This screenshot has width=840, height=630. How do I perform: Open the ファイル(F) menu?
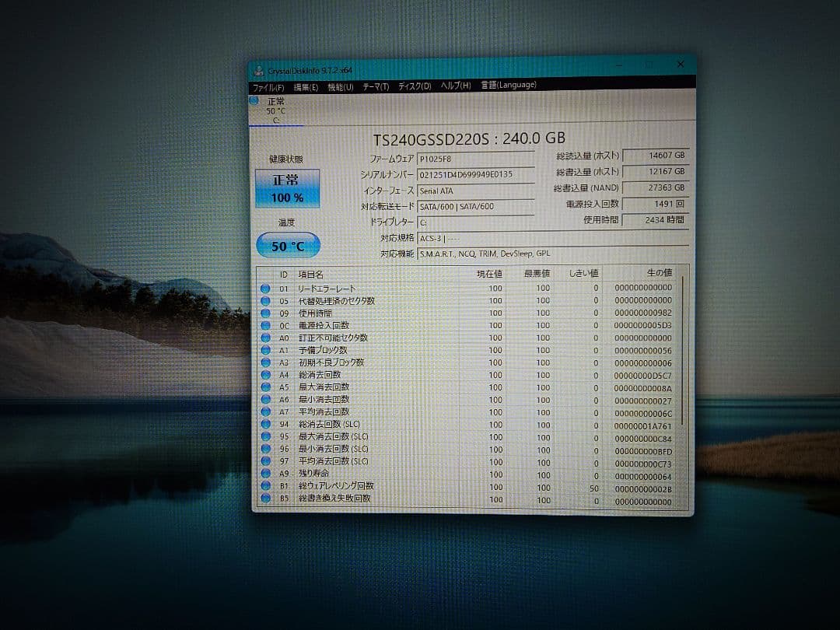tap(269, 86)
